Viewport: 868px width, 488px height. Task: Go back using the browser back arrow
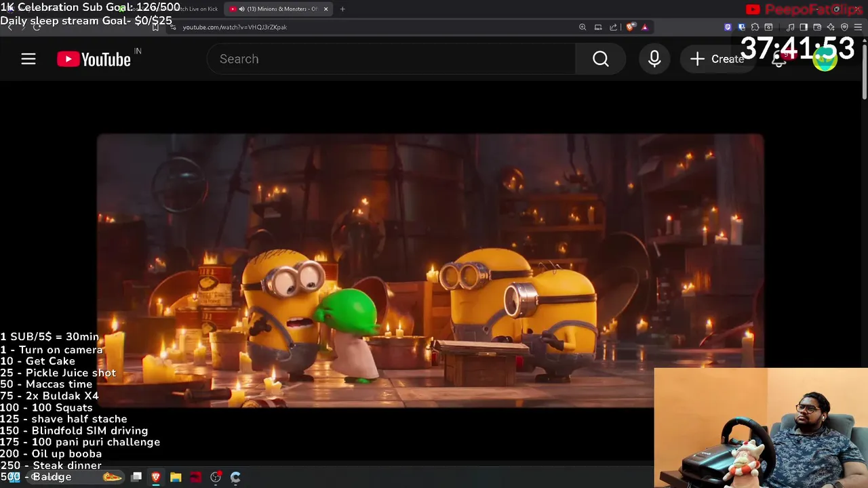pyautogui.click(x=9, y=27)
